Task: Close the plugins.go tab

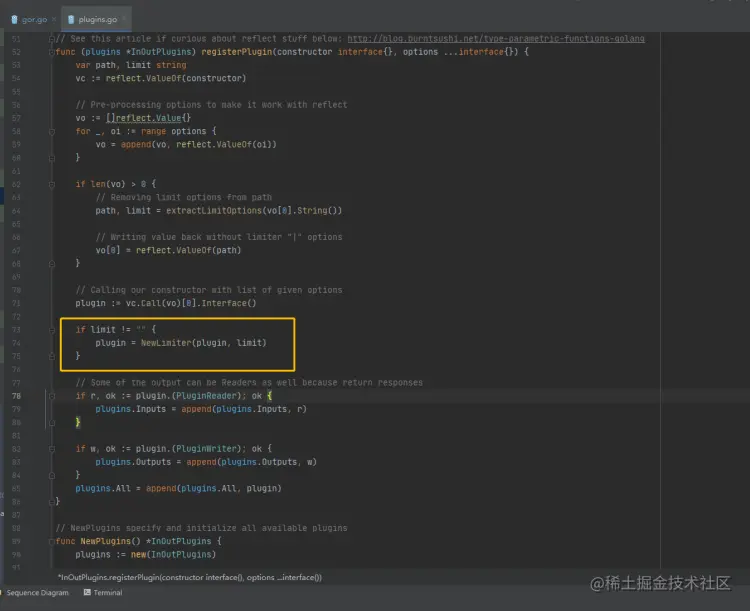Action: (x=124, y=19)
